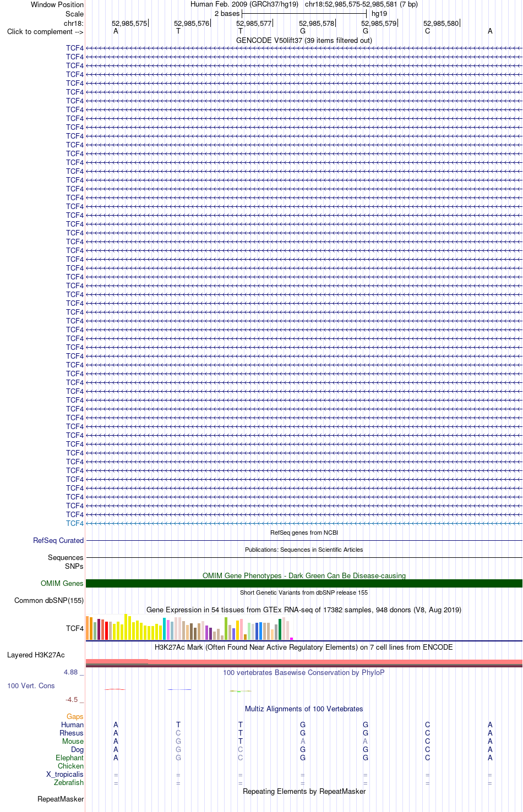Click the 'Window Position' ruler label
Screen dimensions: 523x812
click(x=57, y=4)
